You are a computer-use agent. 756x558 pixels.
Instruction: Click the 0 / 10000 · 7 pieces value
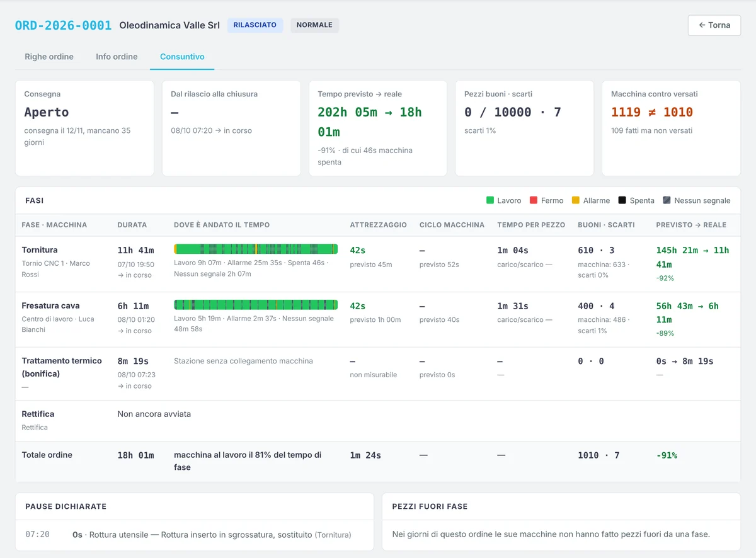pos(513,112)
